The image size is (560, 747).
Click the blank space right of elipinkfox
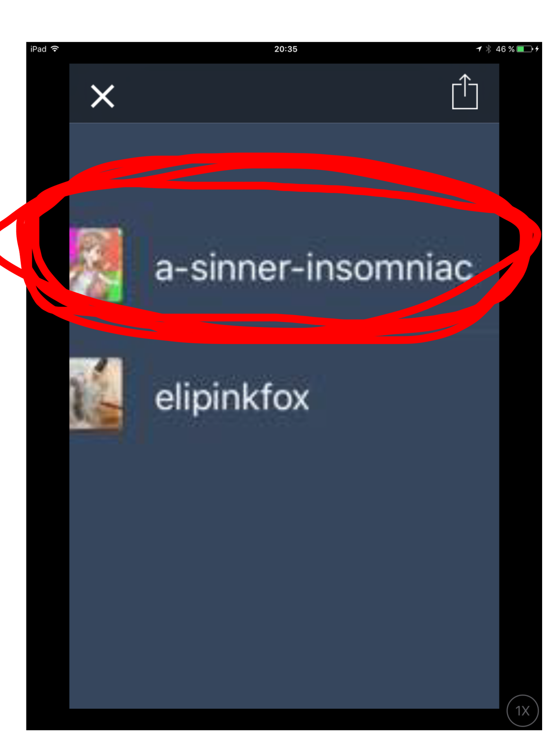click(x=404, y=397)
